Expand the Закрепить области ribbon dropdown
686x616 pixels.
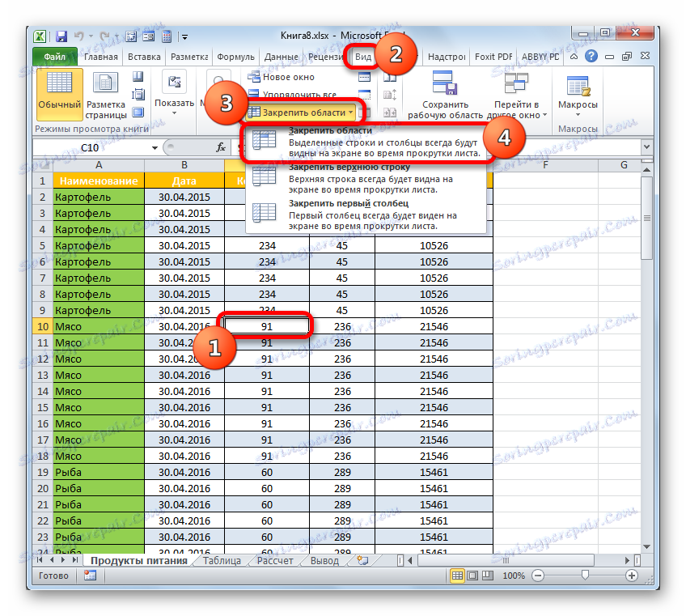[303, 113]
